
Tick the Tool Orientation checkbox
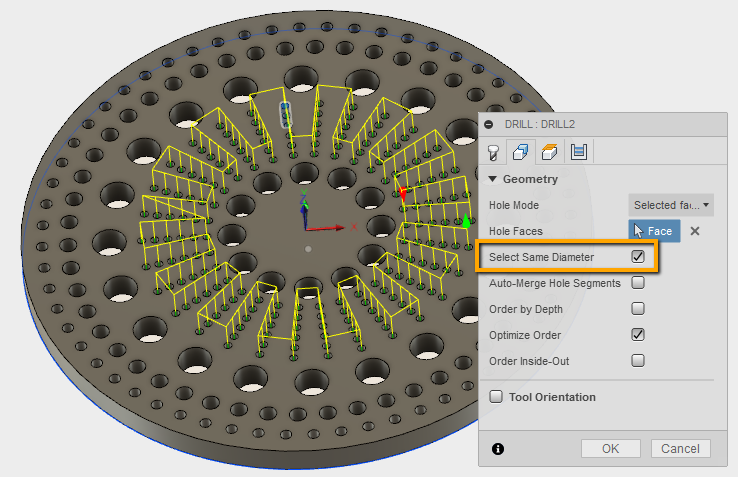(496, 397)
